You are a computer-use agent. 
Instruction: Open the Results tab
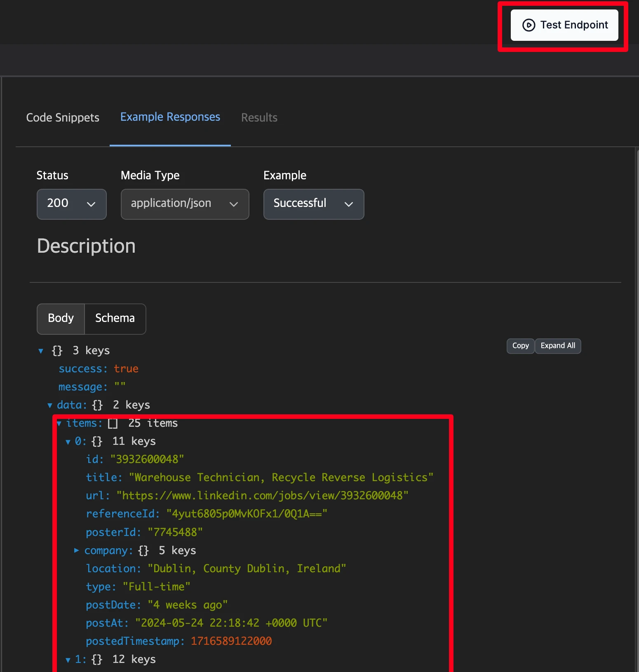259,117
